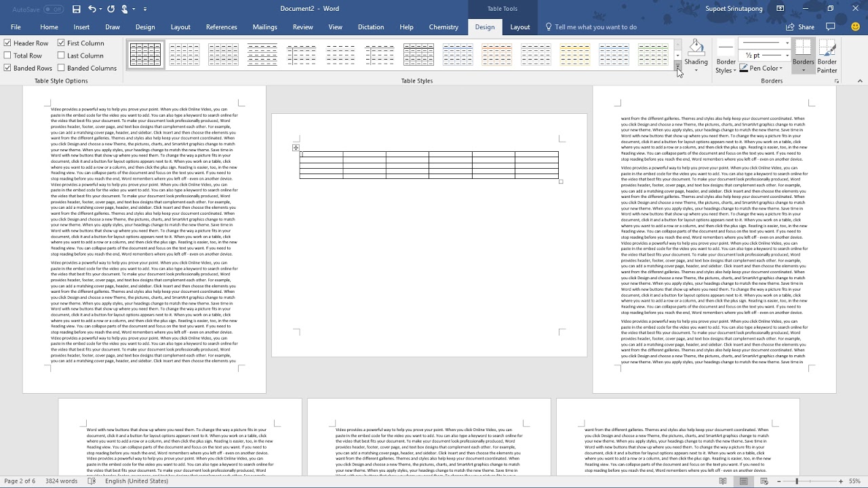Open Ribbon Display Options icon

pyautogui.click(x=781, y=9)
